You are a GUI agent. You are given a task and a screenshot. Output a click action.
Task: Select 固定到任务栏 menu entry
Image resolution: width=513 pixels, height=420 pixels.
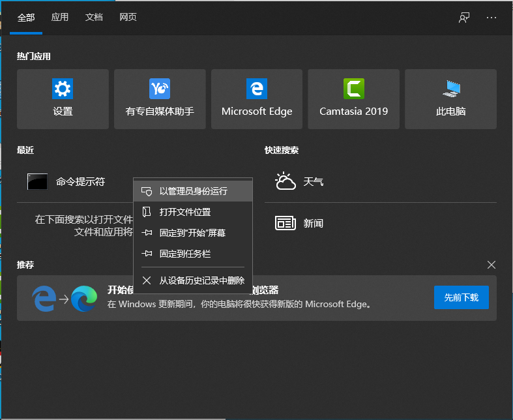pyautogui.click(x=185, y=254)
